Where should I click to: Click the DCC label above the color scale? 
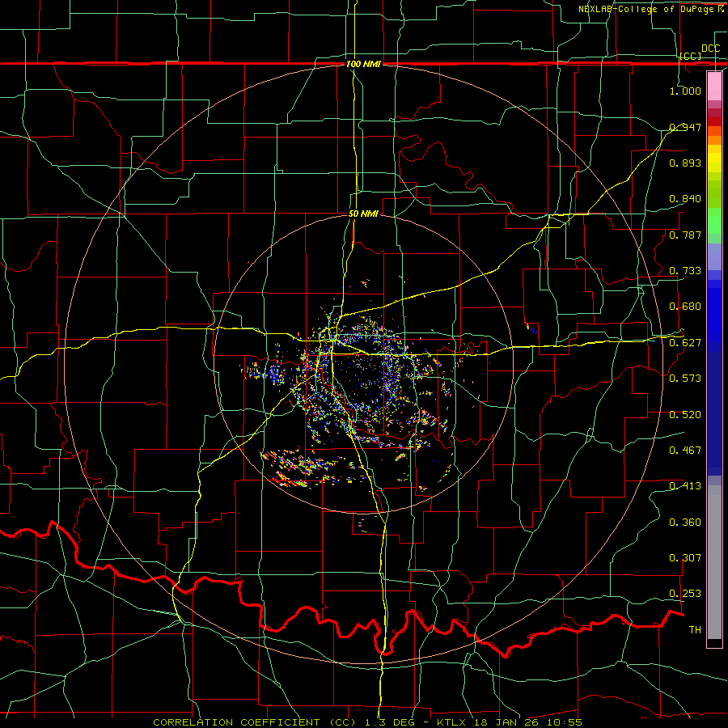click(710, 48)
